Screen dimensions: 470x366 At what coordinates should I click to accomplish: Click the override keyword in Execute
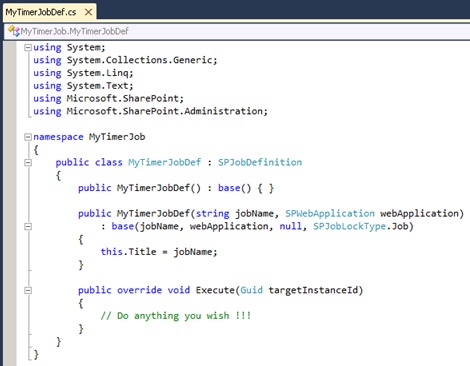139,290
